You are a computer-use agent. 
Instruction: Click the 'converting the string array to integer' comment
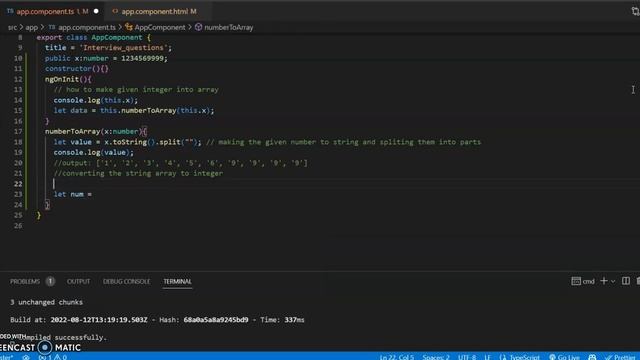point(138,173)
